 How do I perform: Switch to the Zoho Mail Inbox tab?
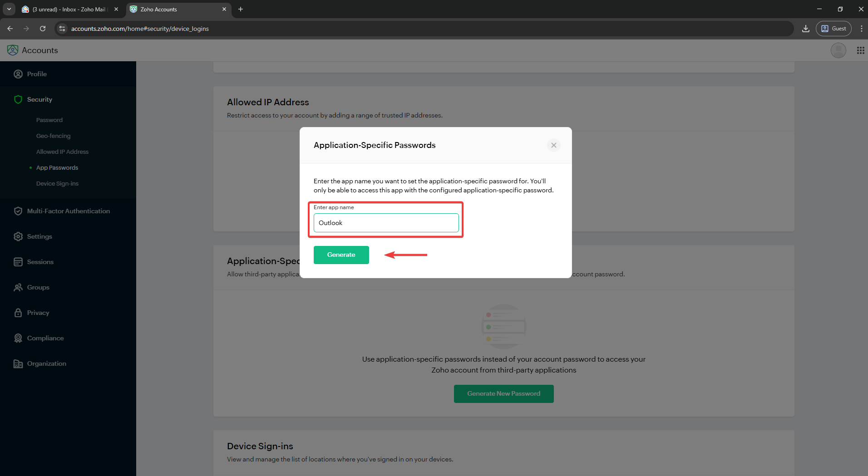pyautogui.click(x=69, y=9)
